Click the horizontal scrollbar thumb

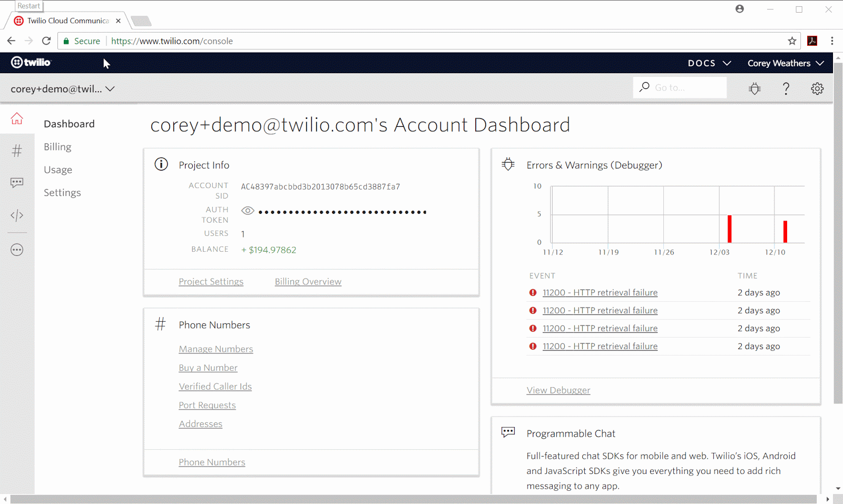pos(413,499)
